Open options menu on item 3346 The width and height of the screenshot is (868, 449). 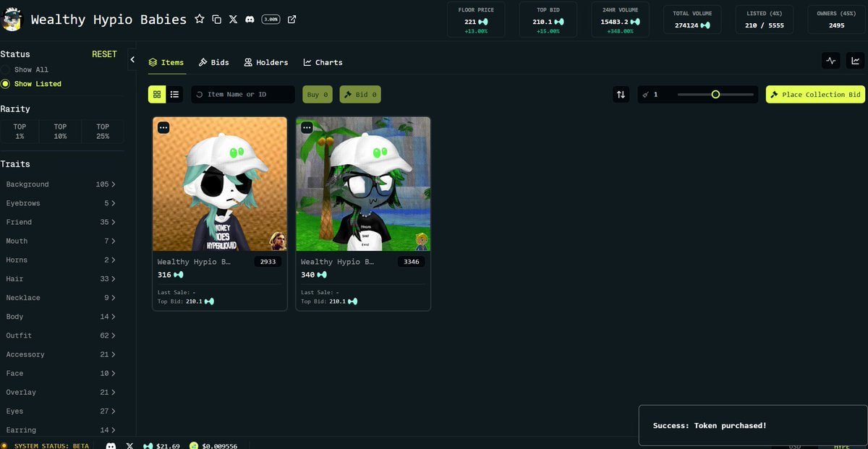click(x=307, y=127)
